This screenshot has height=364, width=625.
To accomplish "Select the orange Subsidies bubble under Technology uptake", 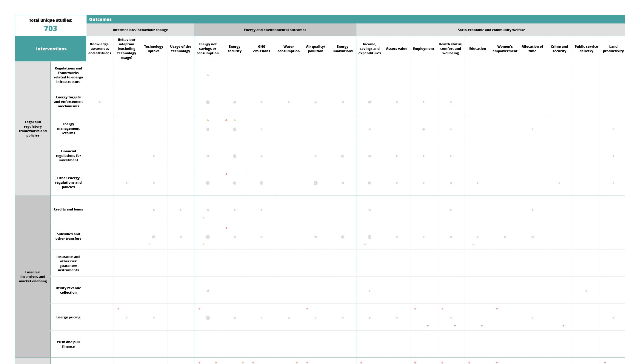I will 150,244.
